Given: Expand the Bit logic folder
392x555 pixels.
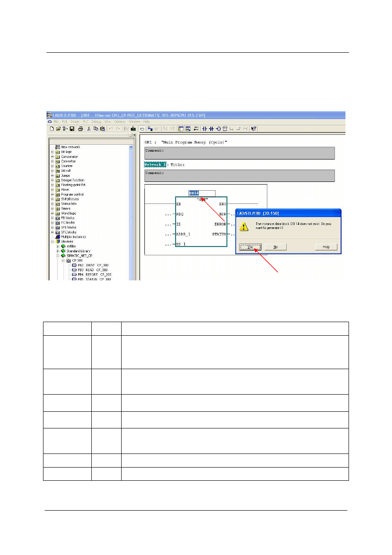Looking at the screenshot, I should 52,152.
